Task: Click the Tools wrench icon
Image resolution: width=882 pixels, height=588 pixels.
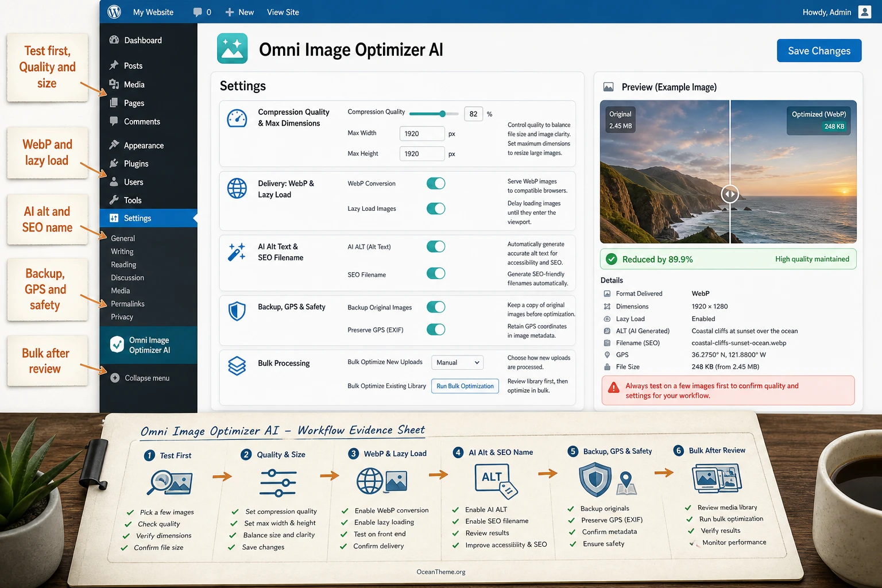Action: pos(114,200)
